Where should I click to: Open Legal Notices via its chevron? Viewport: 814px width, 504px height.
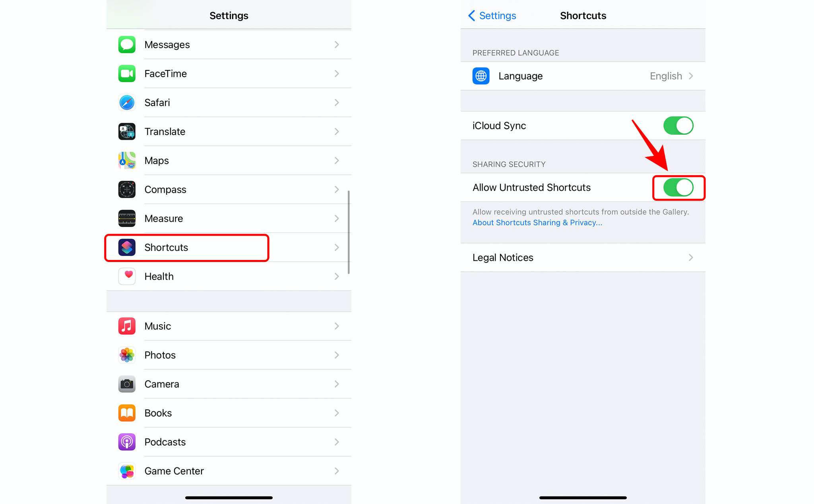click(x=691, y=258)
